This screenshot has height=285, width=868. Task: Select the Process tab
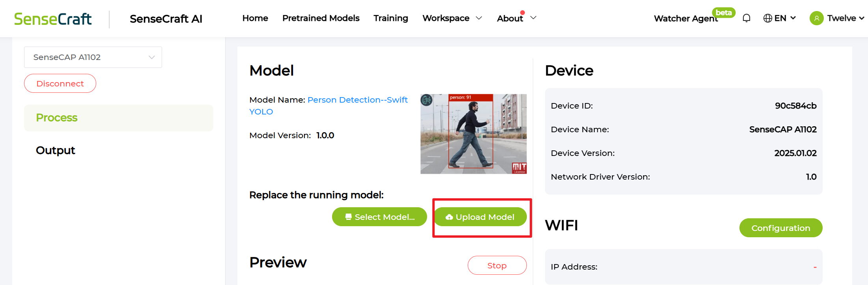[57, 118]
